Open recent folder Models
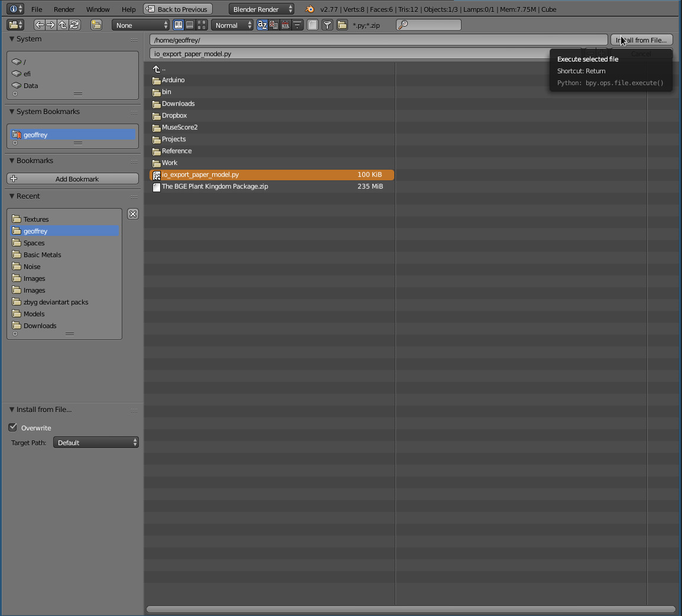 pos(64,314)
